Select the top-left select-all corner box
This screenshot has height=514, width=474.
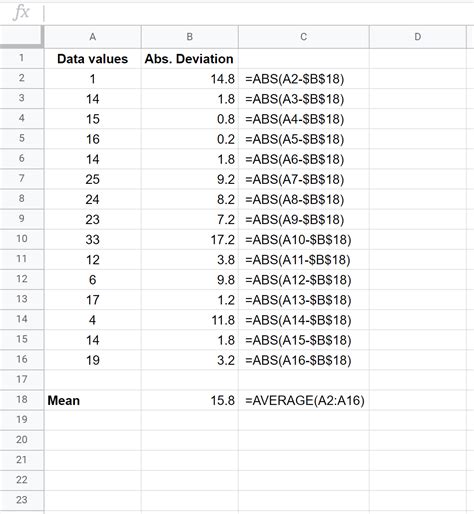tap(22, 36)
